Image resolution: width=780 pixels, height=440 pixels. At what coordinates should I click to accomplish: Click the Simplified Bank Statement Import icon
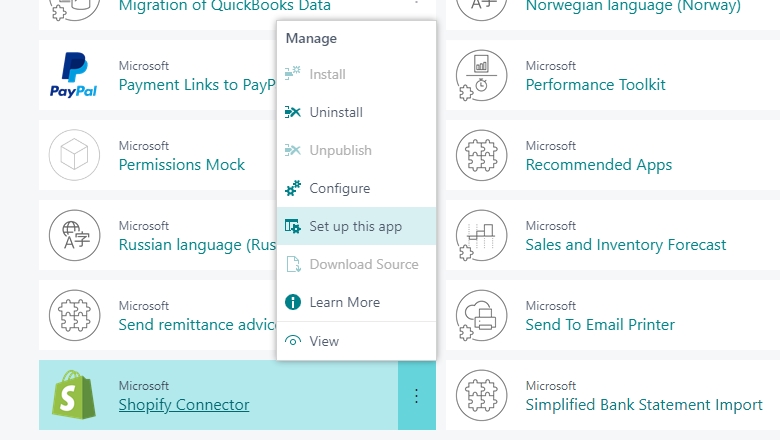point(481,395)
